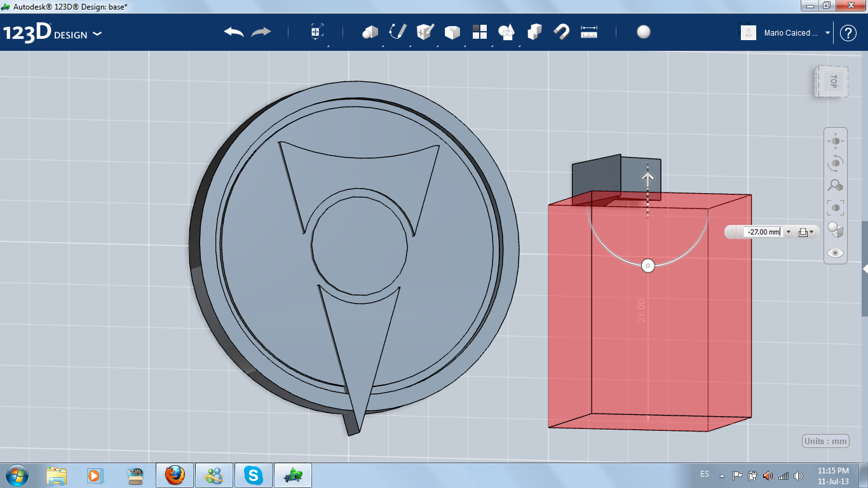Open the extrude operation type dropdown
This screenshot has width=868, height=488.
coord(806,232)
